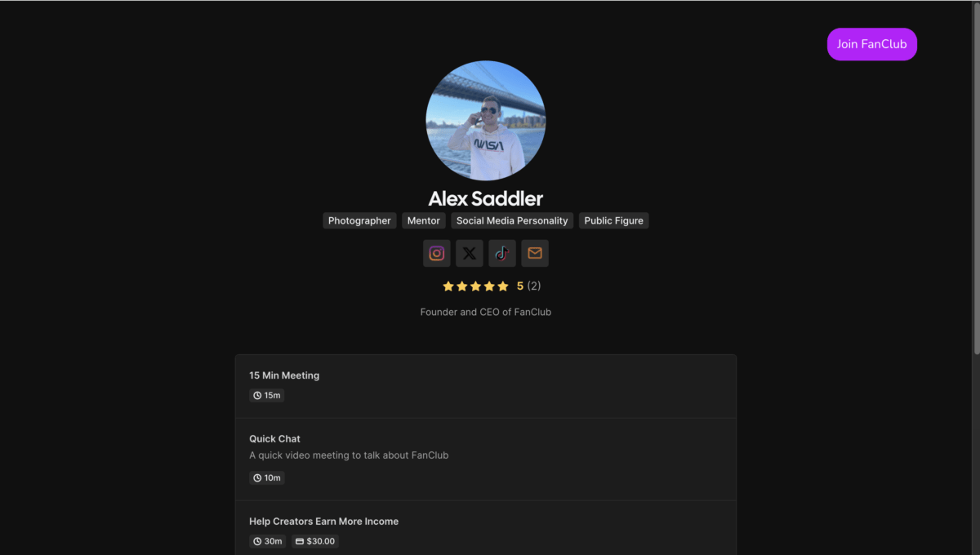Open the Quick Chat meeting option

[486, 460]
